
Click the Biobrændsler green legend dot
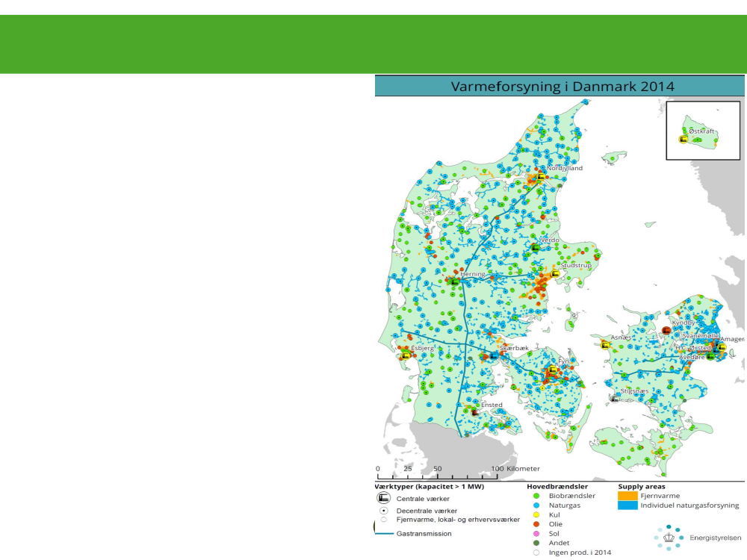pos(536,496)
